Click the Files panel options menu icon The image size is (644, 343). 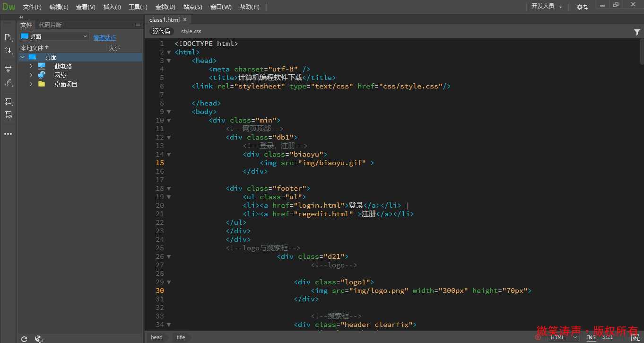138,25
